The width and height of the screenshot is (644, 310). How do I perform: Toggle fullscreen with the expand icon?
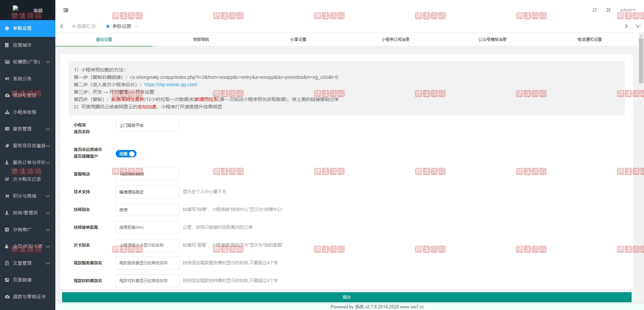pos(608,10)
